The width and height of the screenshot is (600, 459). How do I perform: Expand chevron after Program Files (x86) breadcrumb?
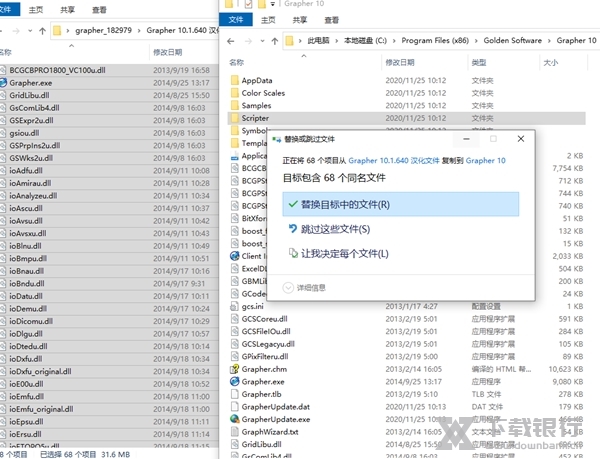tap(476, 41)
